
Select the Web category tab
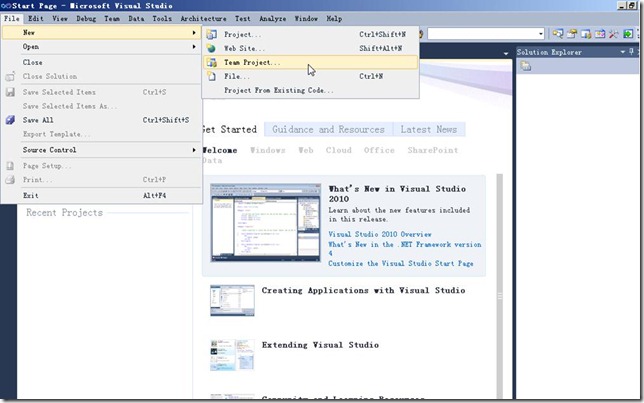click(x=306, y=150)
